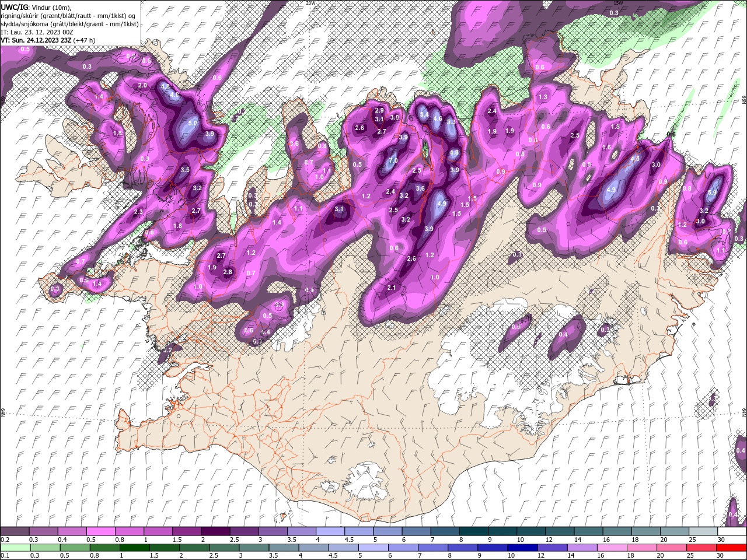Click the '2.3' precipitation value on the map
The height and width of the screenshot is (560, 747).
point(138,212)
